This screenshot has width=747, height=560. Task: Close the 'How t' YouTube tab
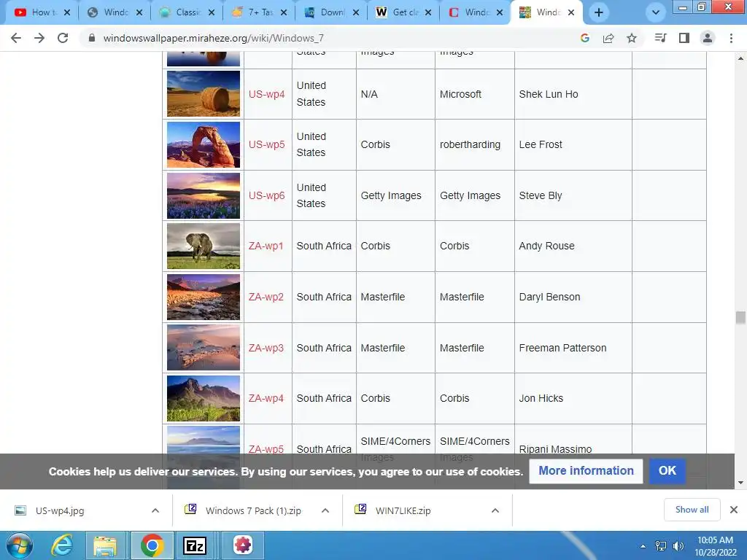click(x=67, y=13)
